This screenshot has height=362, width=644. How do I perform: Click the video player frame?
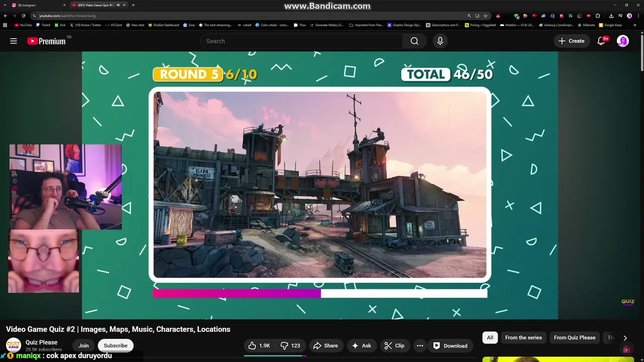point(320,185)
